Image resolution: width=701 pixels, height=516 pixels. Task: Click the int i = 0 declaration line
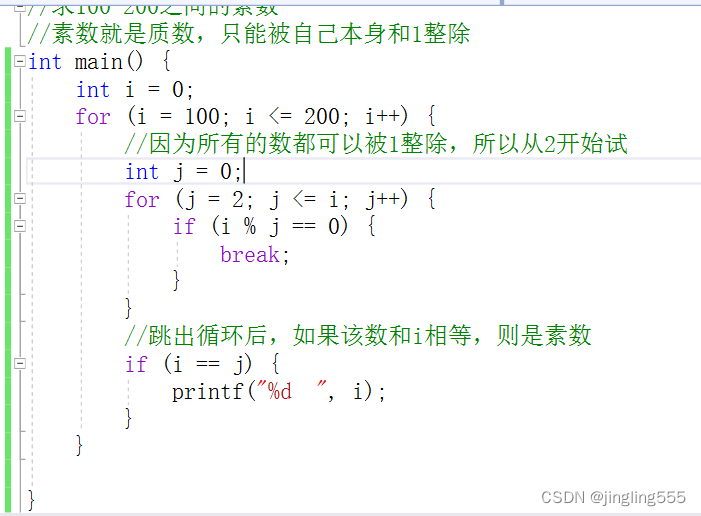coord(135,89)
